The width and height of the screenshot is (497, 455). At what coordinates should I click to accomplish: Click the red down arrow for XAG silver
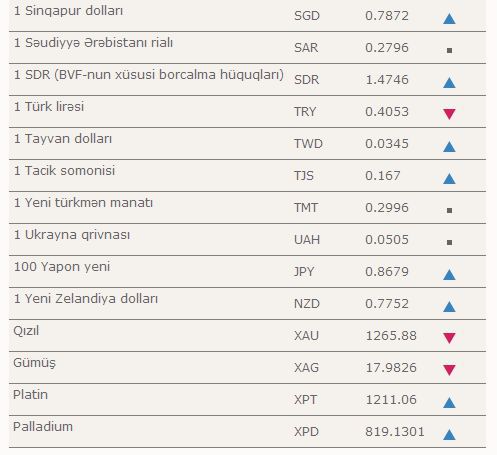click(449, 370)
